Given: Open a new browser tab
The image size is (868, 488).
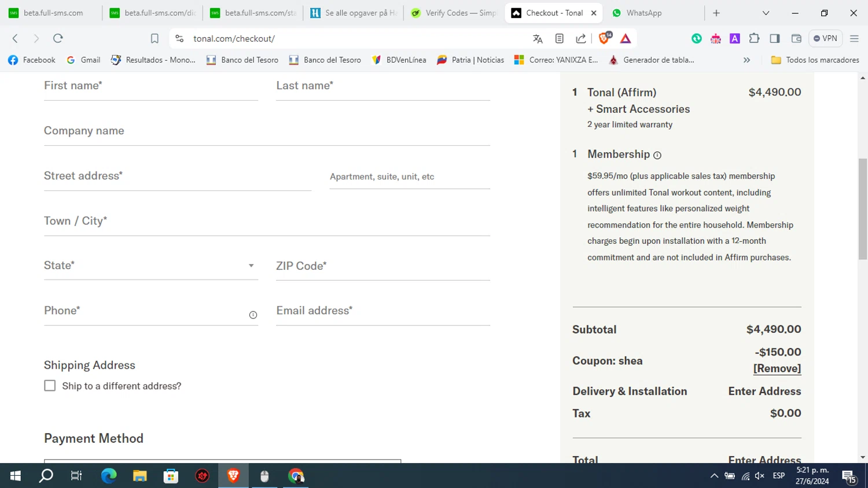Looking at the screenshot, I should click(716, 13).
